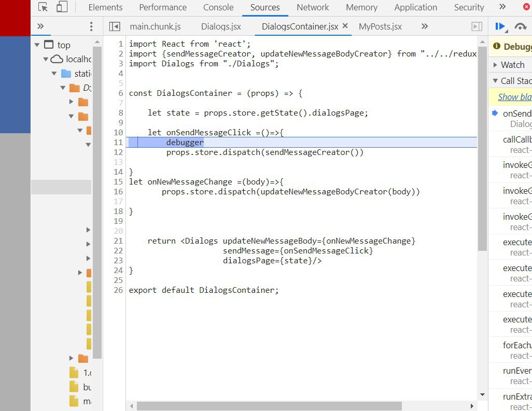Click the Show blackboxed frames link
Image resolution: width=532 pixels, height=411 pixels.
pos(514,97)
